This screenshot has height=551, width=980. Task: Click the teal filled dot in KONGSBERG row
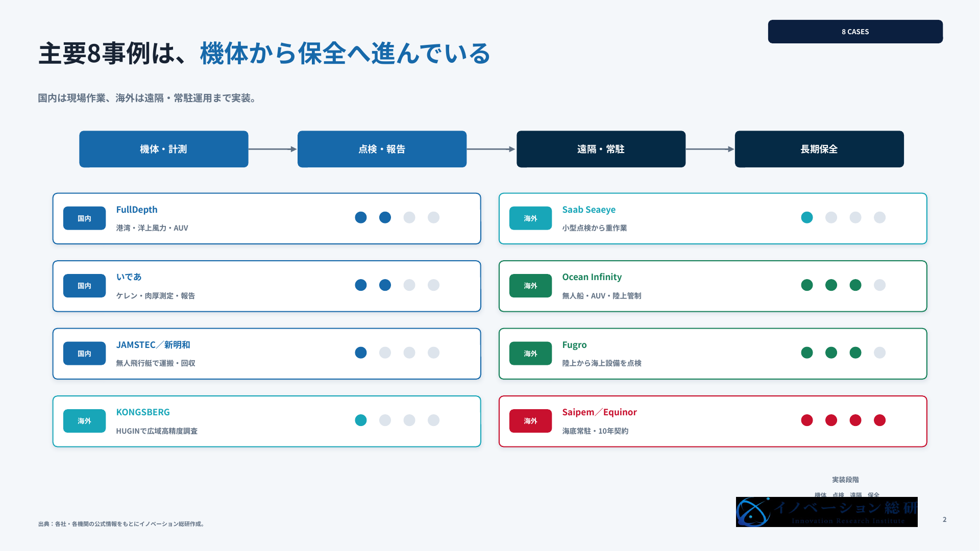[x=361, y=420]
